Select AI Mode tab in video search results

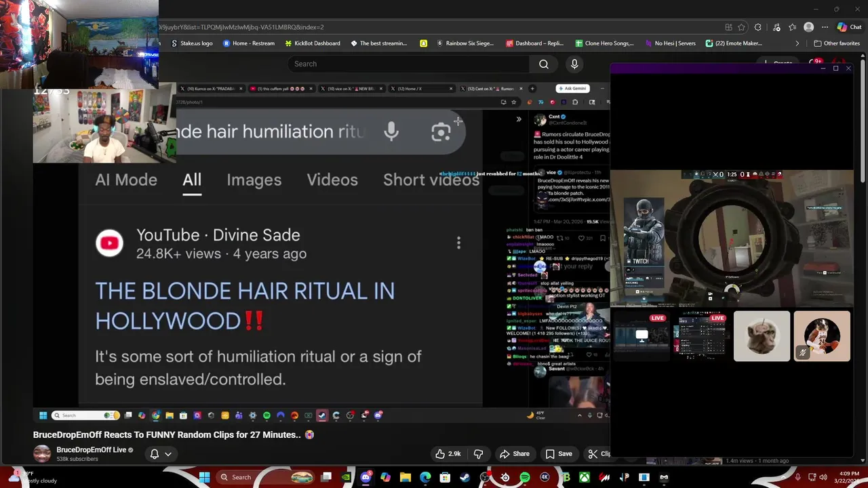(126, 180)
